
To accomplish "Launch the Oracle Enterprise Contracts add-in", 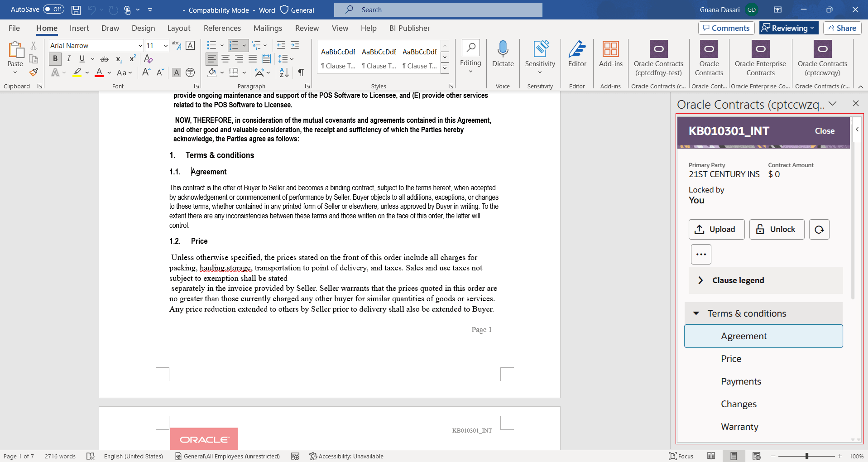I will tap(760, 59).
